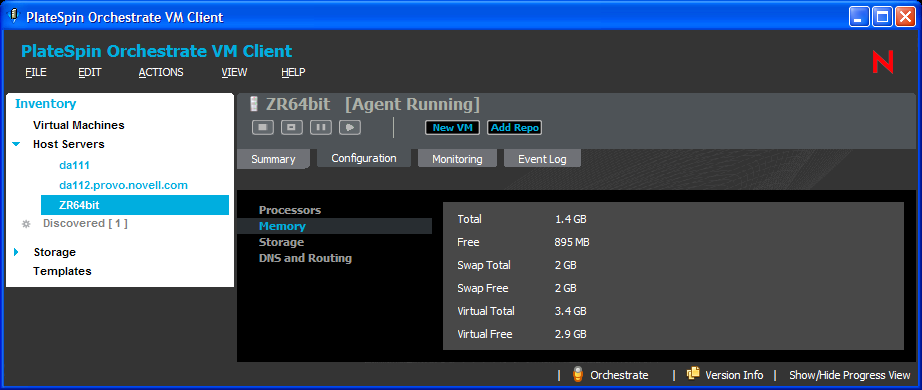Click the Version Info label
Screen dimensions: 922x390
coord(734,375)
